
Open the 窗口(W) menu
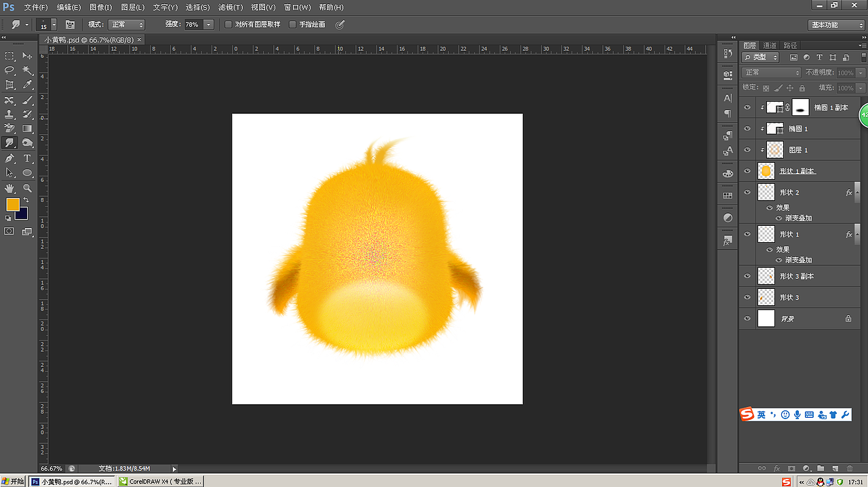click(x=297, y=7)
